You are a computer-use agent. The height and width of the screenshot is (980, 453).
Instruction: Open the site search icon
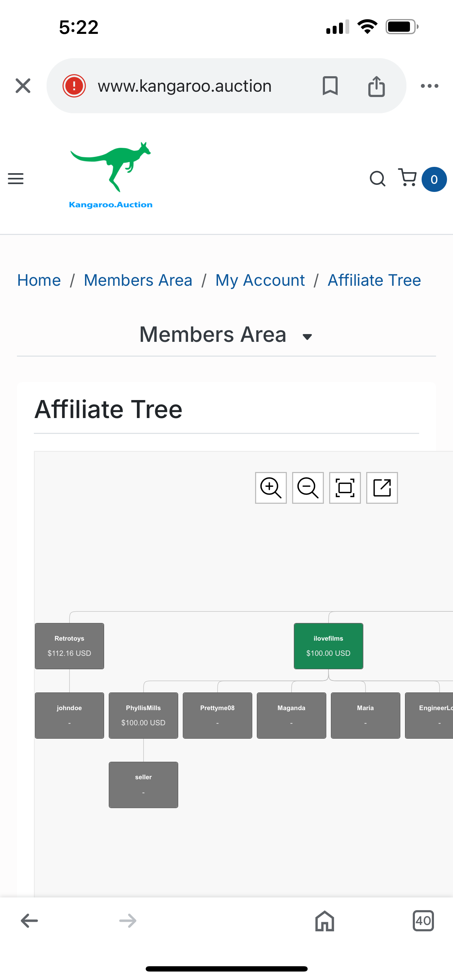[377, 179]
